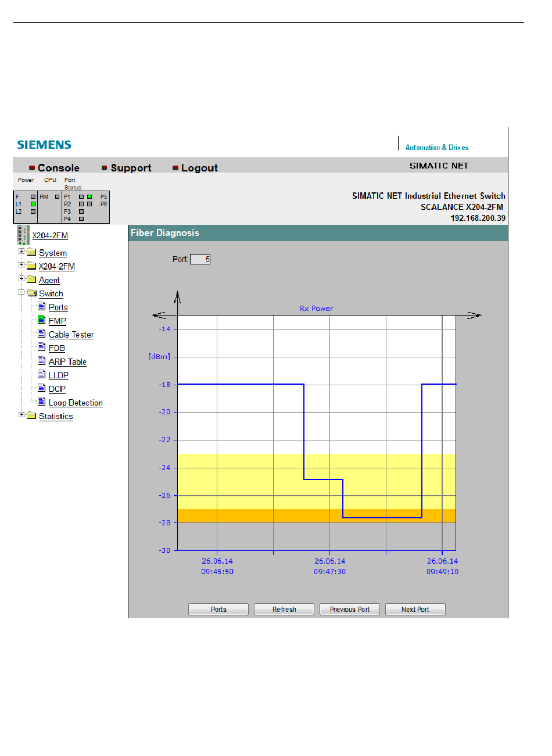Expand the Agent folder node
The width and height of the screenshot is (552, 756).
point(21,279)
